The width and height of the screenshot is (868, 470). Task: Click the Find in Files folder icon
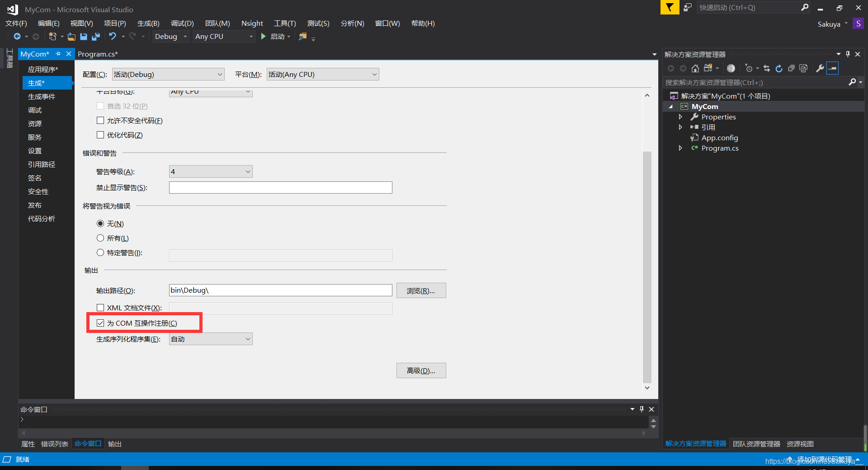pyautogui.click(x=302, y=36)
